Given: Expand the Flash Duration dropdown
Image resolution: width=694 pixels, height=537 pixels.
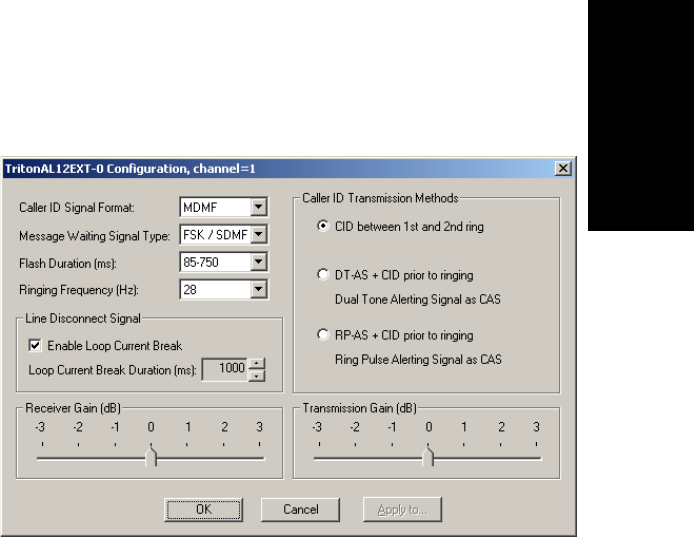Looking at the screenshot, I should pos(258,262).
